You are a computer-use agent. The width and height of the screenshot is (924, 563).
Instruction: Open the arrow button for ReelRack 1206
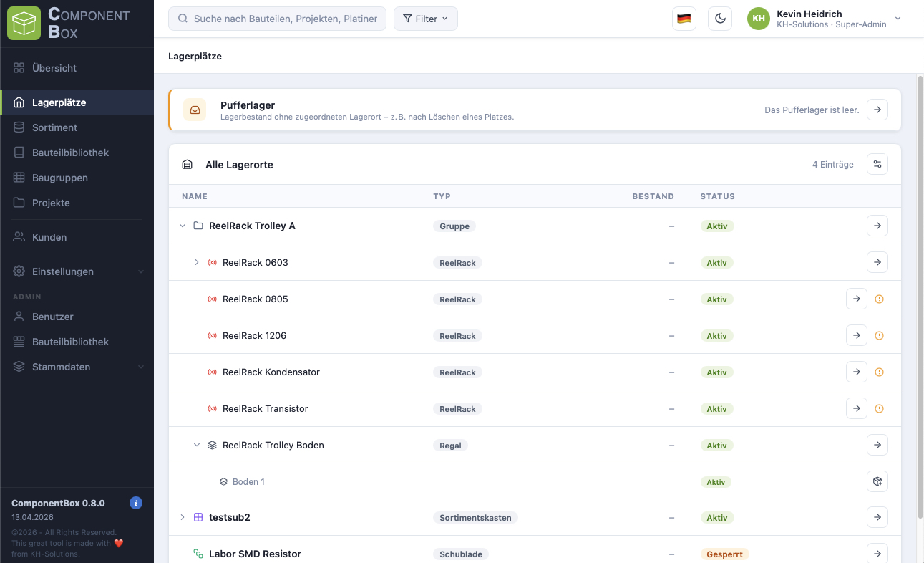coord(856,335)
